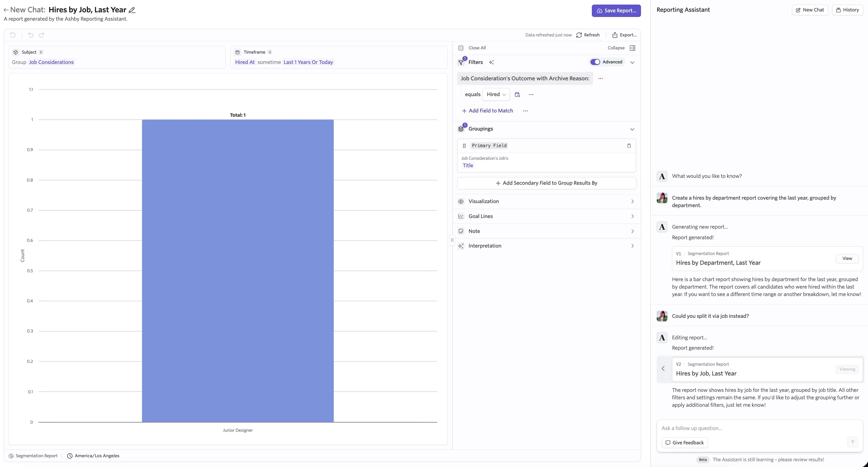This screenshot has width=868, height=467.
Task: Click the reset report icon in toolbar
Action: click(x=13, y=35)
